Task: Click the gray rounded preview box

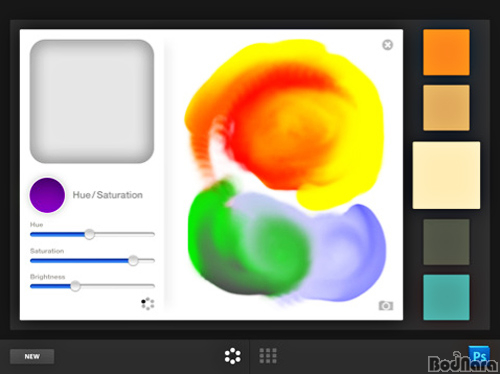Action: point(92,101)
